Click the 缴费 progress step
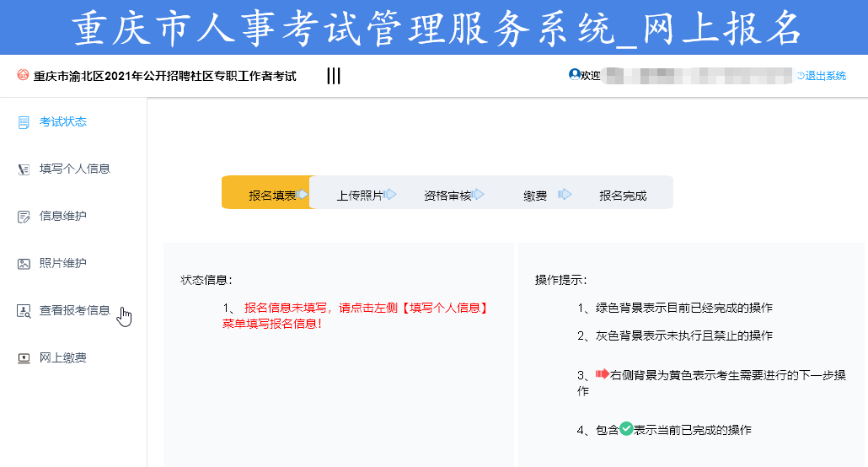 point(535,196)
